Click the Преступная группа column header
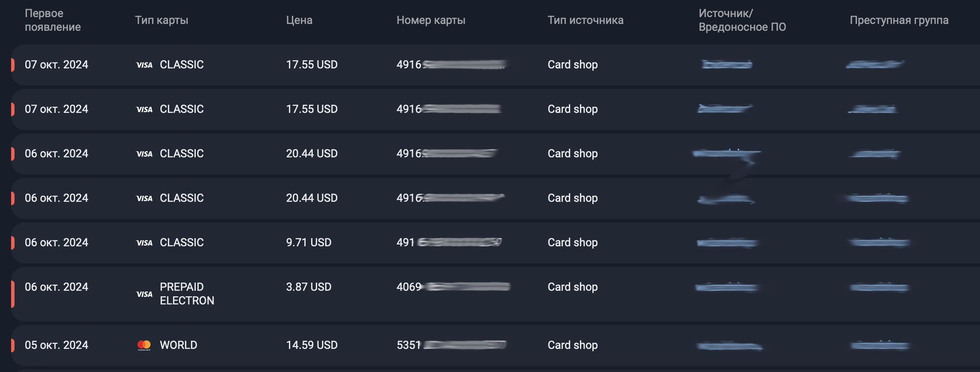Image resolution: width=980 pixels, height=372 pixels. (x=899, y=20)
